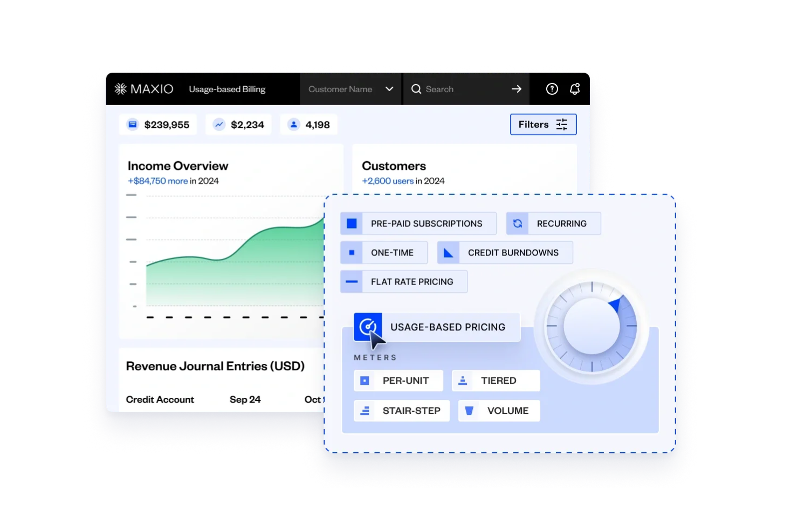Click the Usage-Based Pricing gauge icon

tap(368, 327)
